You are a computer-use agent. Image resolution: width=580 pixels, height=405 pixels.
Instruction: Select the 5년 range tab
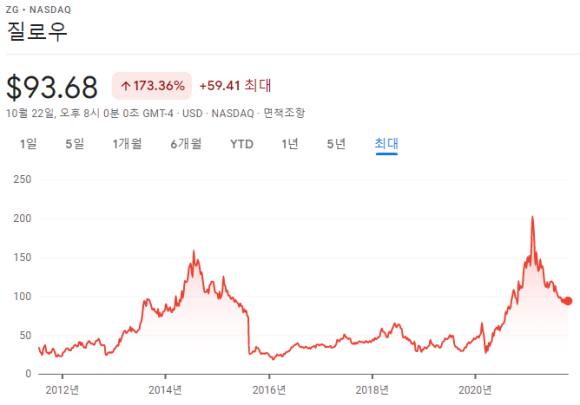click(x=336, y=144)
